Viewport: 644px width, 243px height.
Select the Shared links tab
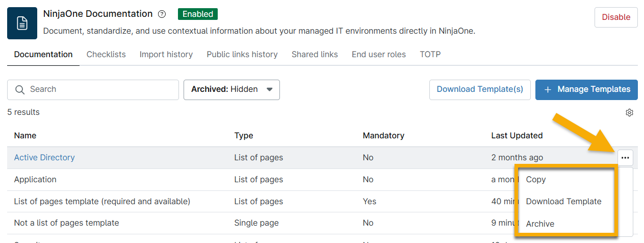coord(315,55)
